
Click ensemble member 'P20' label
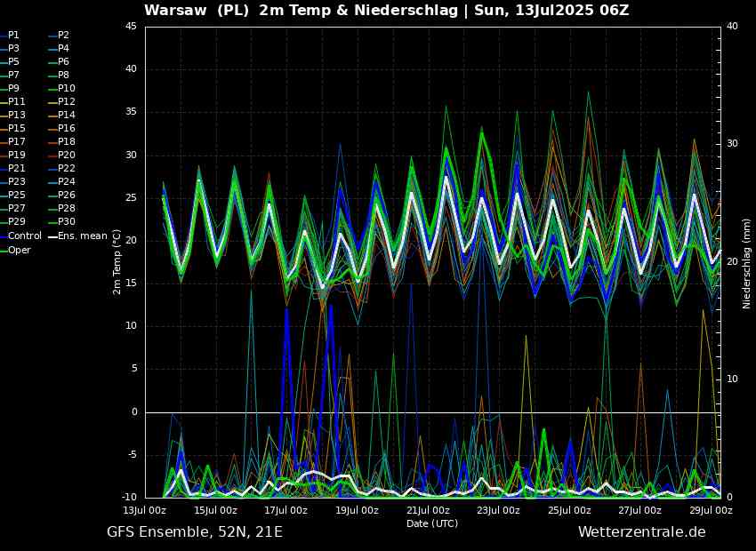66,156
